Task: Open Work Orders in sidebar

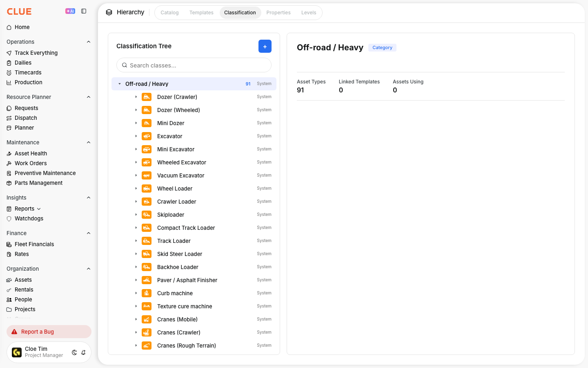Action: [x=31, y=163]
